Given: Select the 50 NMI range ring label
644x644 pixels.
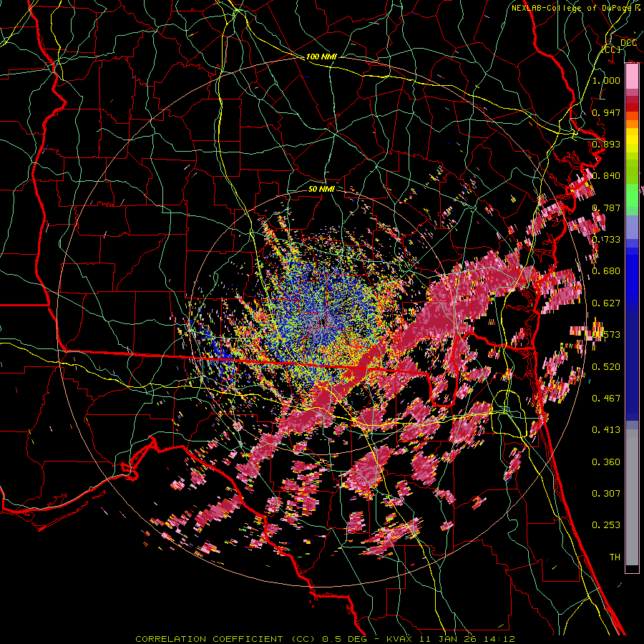Looking at the screenshot, I should tap(321, 189).
